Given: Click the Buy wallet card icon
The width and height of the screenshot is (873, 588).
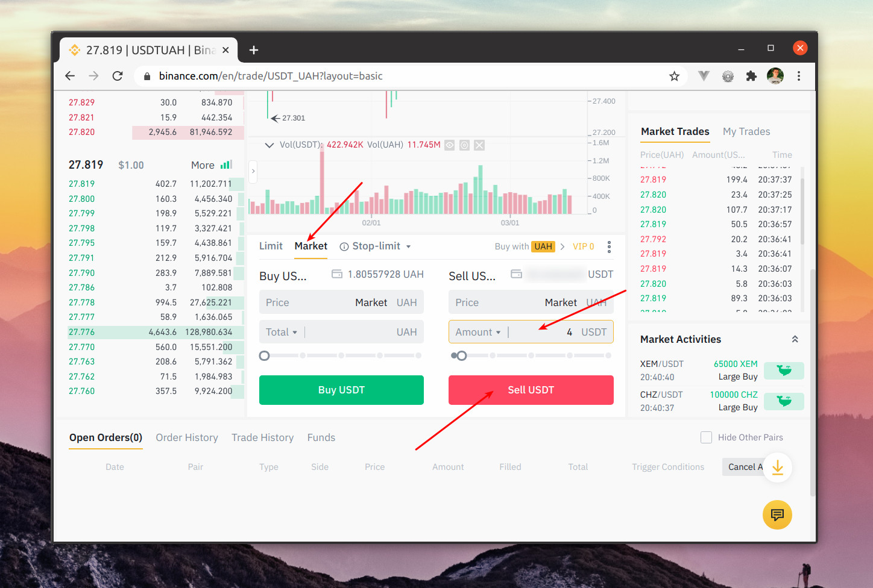Looking at the screenshot, I should pos(337,274).
